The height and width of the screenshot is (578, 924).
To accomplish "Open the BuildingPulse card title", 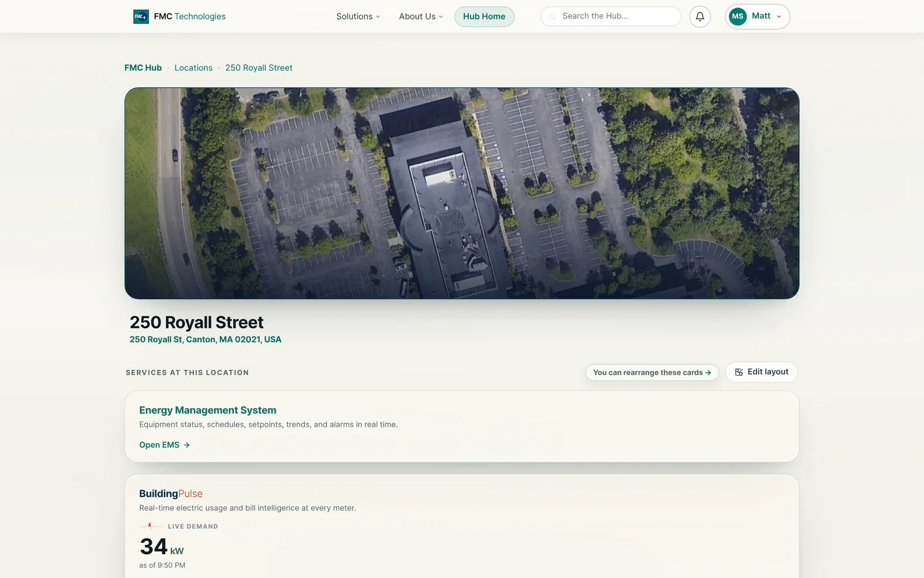I will [171, 494].
